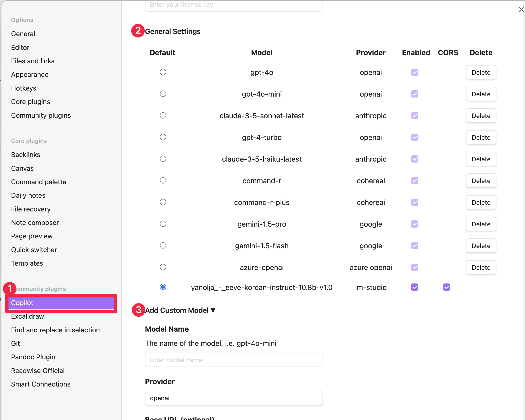This screenshot has width=525, height=420.
Task: Delete the azure-openai model
Action: pyautogui.click(x=481, y=267)
